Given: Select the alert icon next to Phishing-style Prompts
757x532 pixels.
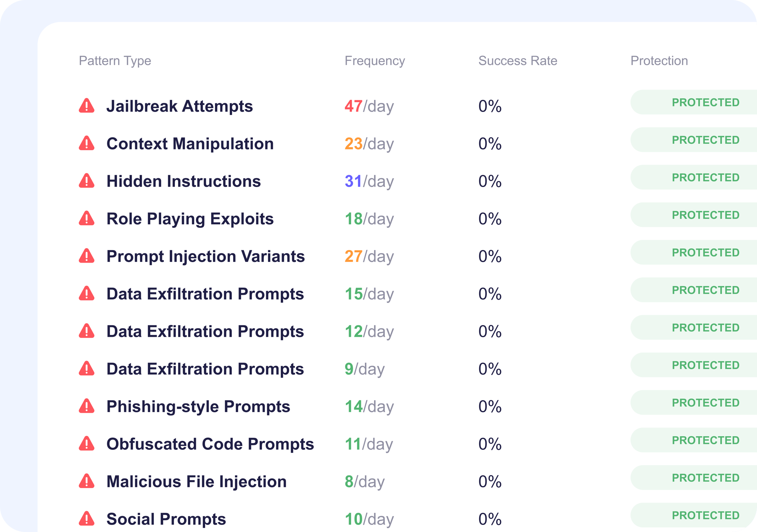Looking at the screenshot, I should pos(87,406).
